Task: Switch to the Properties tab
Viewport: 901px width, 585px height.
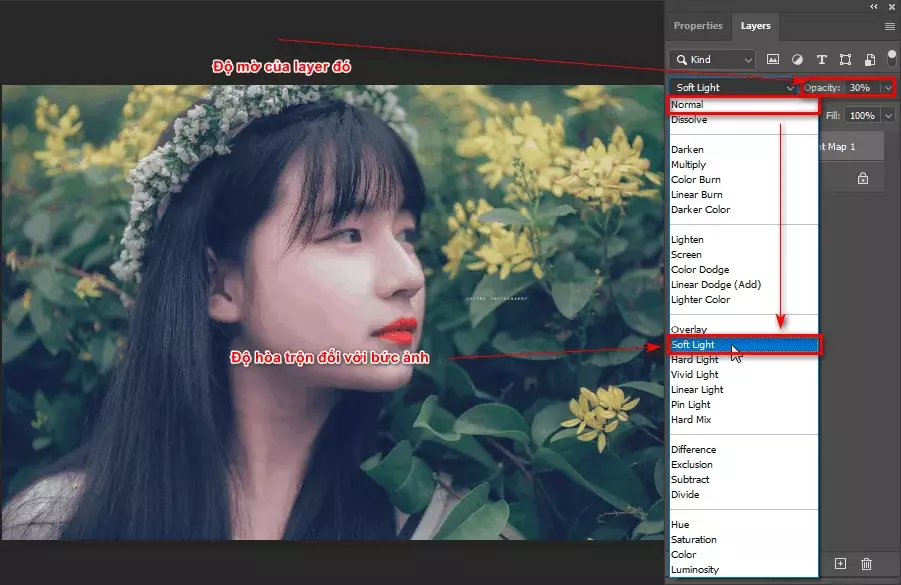Action: click(x=698, y=26)
